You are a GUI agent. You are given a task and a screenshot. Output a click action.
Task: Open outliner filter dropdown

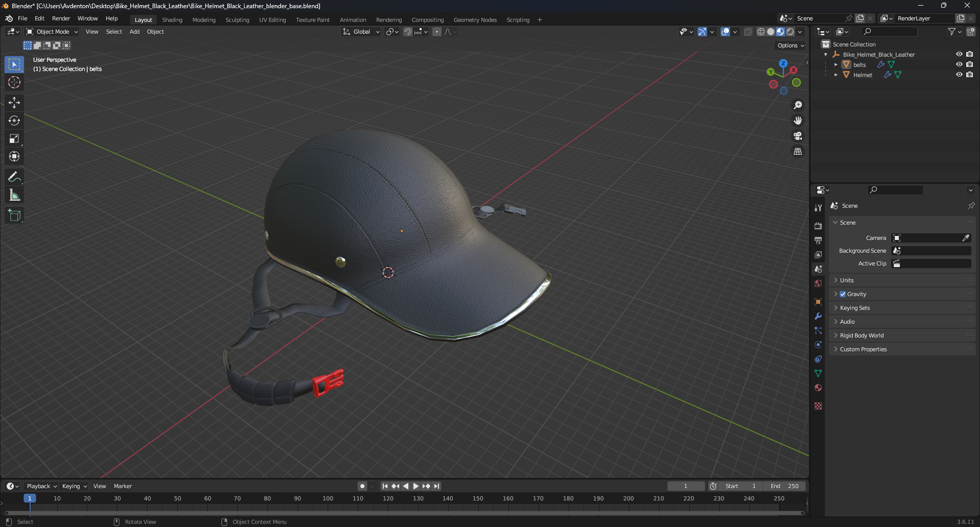pos(954,32)
